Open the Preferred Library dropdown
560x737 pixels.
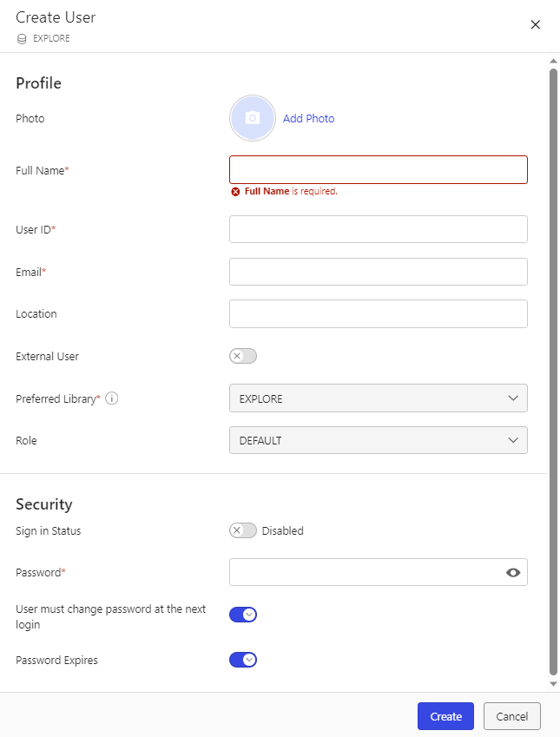pos(378,398)
